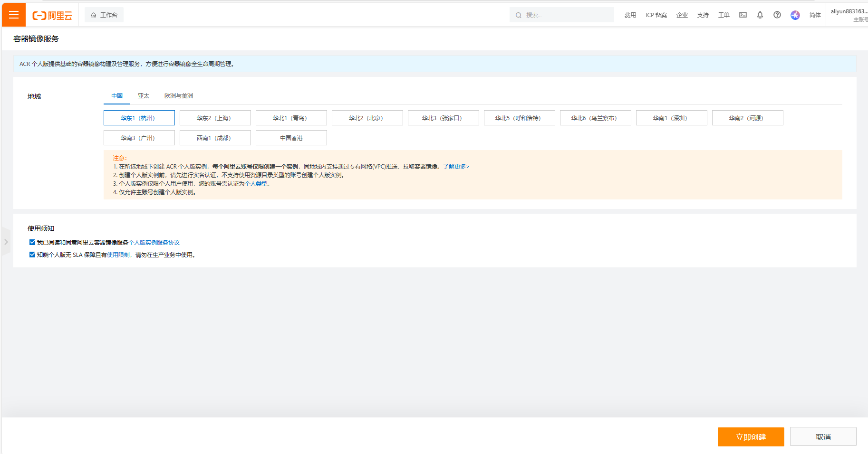Image resolution: width=868 pixels, height=454 pixels.
Task: Click the Aliyun logo
Action: click(52, 15)
